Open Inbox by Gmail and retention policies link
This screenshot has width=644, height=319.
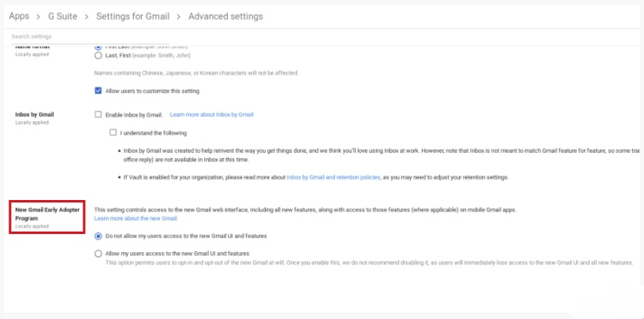click(333, 178)
